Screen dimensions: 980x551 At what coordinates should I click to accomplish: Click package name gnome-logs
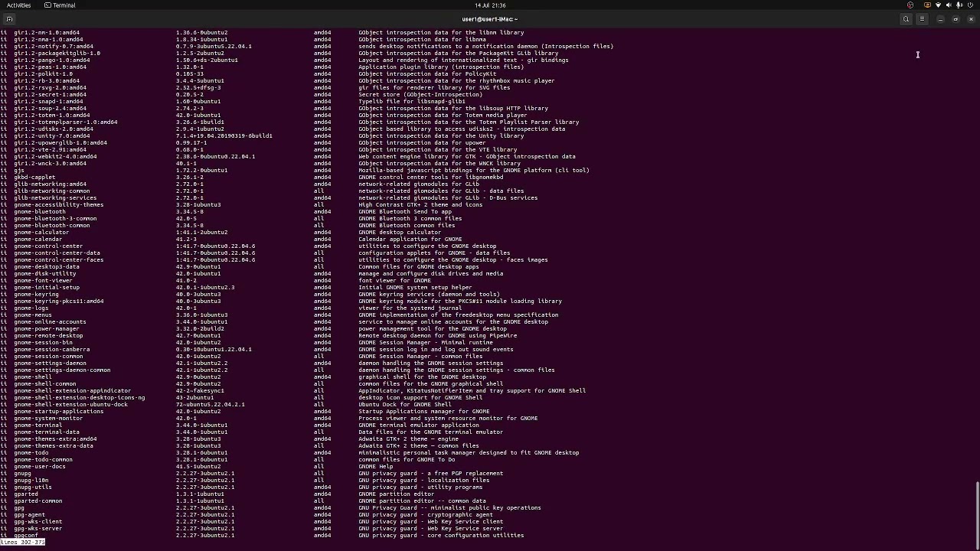coord(31,308)
